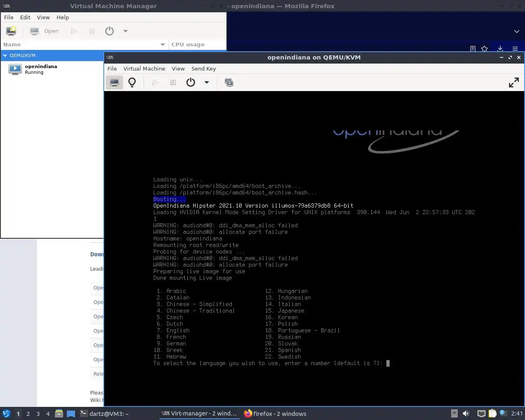Select the openindiana VM in the list
Image resolution: width=525 pixels, height=420 pixels.
coord(52,69)
